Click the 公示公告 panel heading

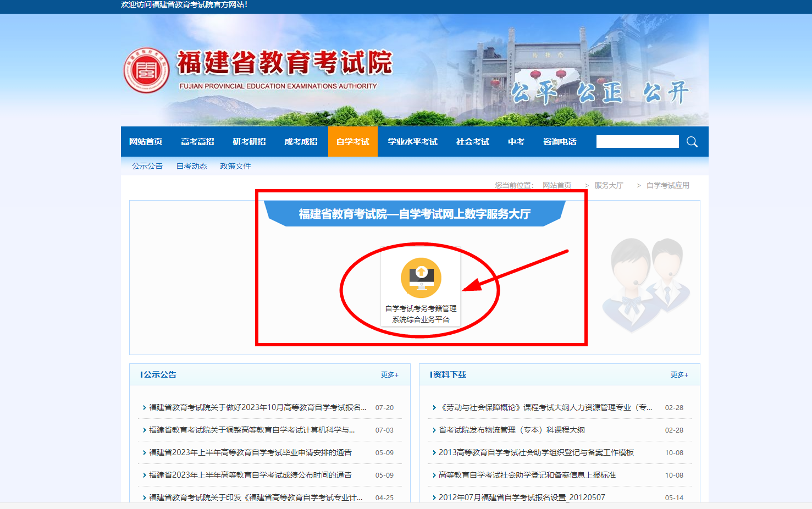(159, 375)
